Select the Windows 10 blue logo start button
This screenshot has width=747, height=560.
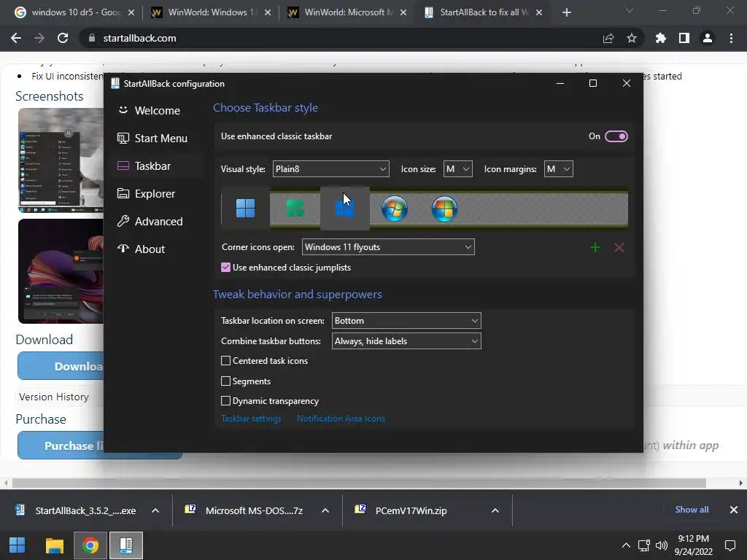click(x=344, y=209)
